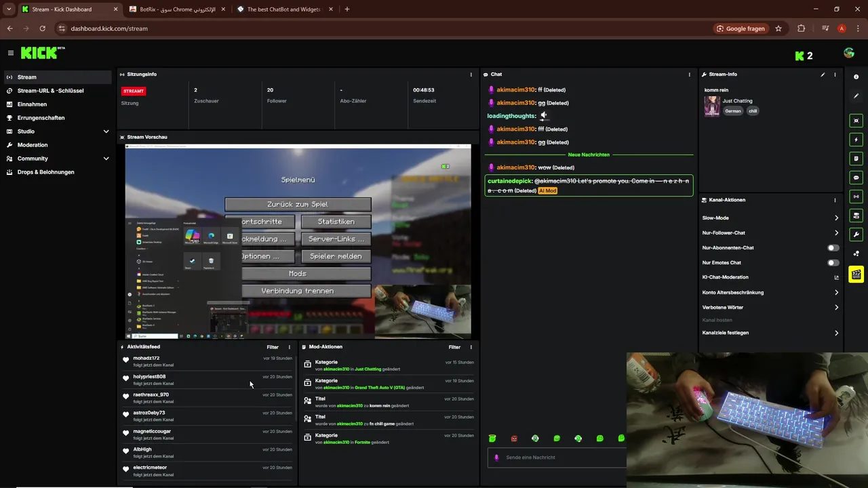Open Chrome extensions puzzle icon
The width and height of the screenshot is (868, 488).
(x=802, y=28)
